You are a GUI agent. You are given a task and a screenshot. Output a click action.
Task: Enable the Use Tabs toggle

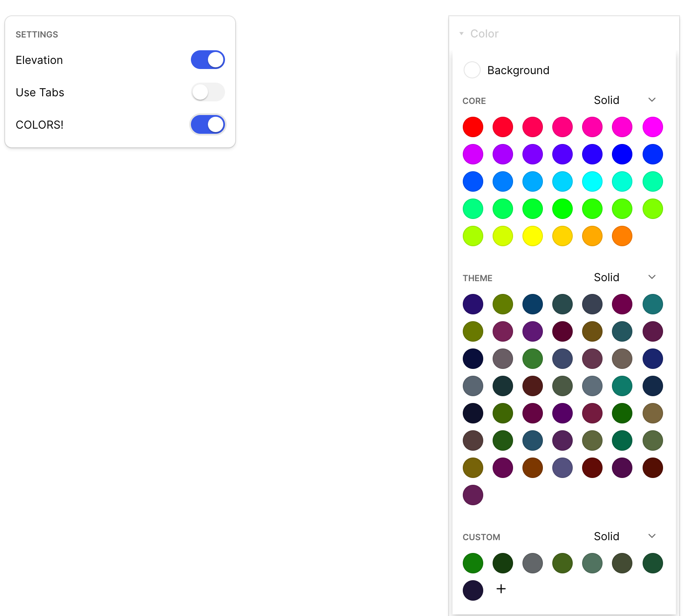click(208, 92)
